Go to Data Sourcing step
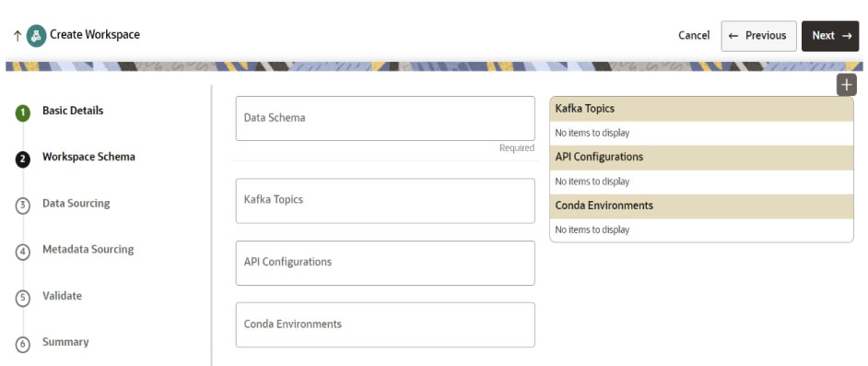The width and height of the screenshot is (868, 366). [76, 203]
